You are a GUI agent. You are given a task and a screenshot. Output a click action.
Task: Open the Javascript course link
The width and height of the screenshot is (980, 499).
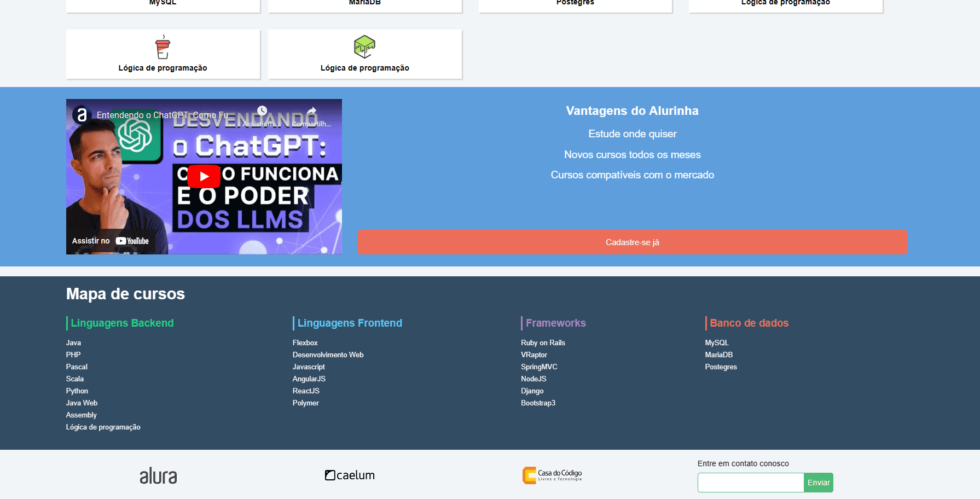point(309,367)
